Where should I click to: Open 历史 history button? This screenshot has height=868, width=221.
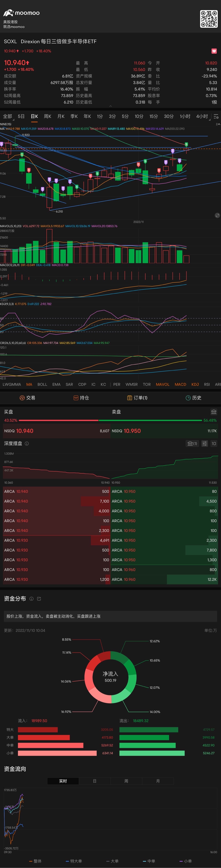[193, 398]
